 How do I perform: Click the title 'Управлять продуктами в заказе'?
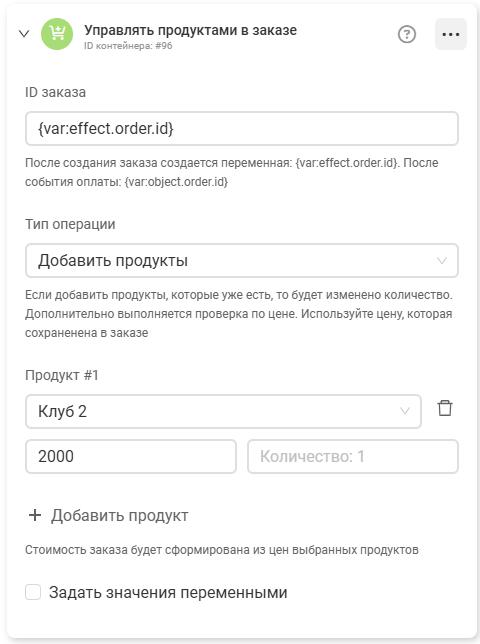pyautogui.click(x=191, y=30)
